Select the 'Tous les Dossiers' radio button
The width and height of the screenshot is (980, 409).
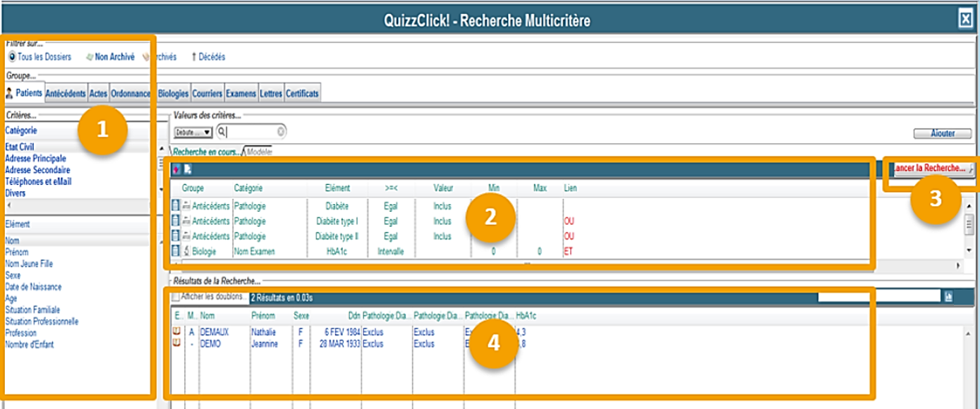[x=12, y=57]
